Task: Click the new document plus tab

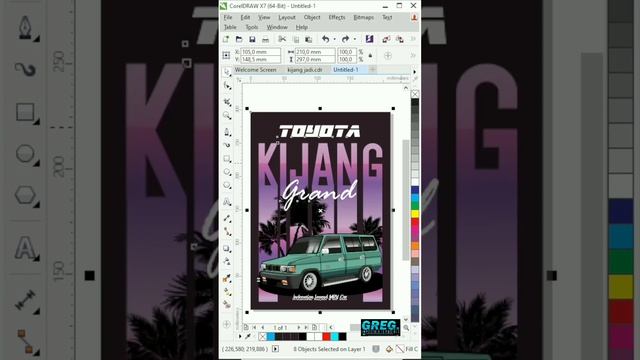Action: coord(373,70)
